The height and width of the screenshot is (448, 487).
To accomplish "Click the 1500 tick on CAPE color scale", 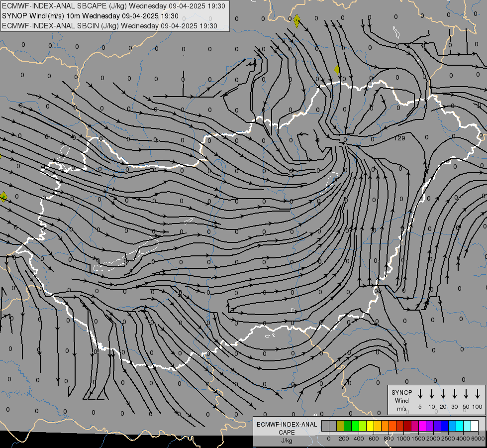I will pos(418,439).
